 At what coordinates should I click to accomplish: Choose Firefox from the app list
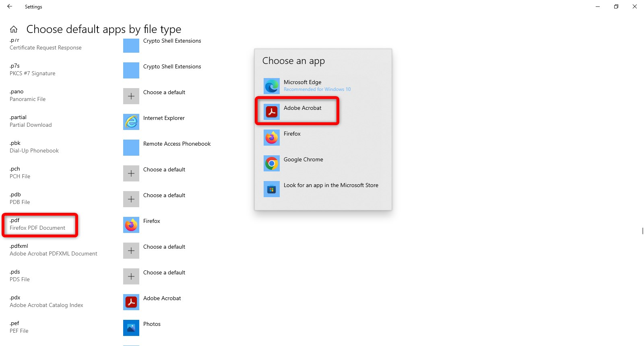[x=323, y=138]
